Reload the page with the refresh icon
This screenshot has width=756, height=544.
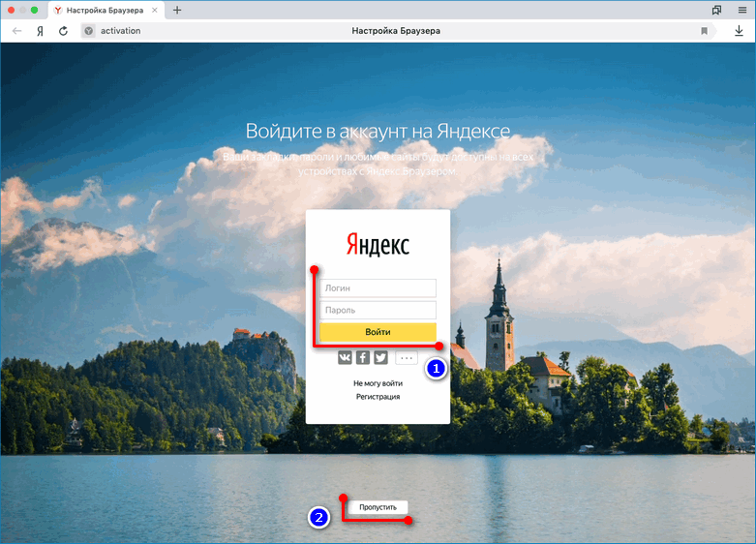pos(63,31)
